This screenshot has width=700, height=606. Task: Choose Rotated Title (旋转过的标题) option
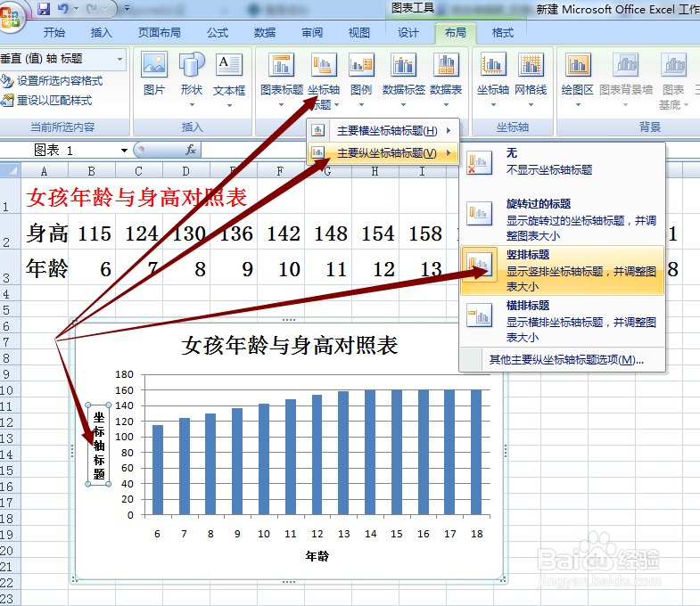pyautogui.click(x=562, y=219)
